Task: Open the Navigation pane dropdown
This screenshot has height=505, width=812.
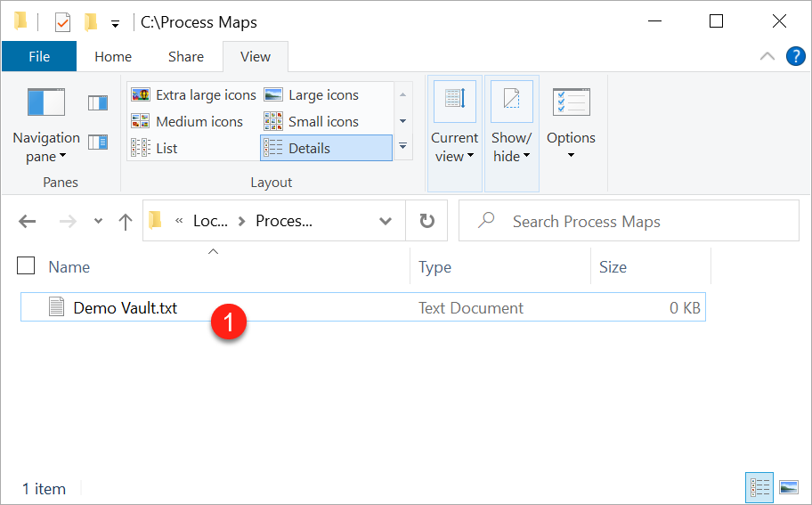Action: tap(46, 147)
